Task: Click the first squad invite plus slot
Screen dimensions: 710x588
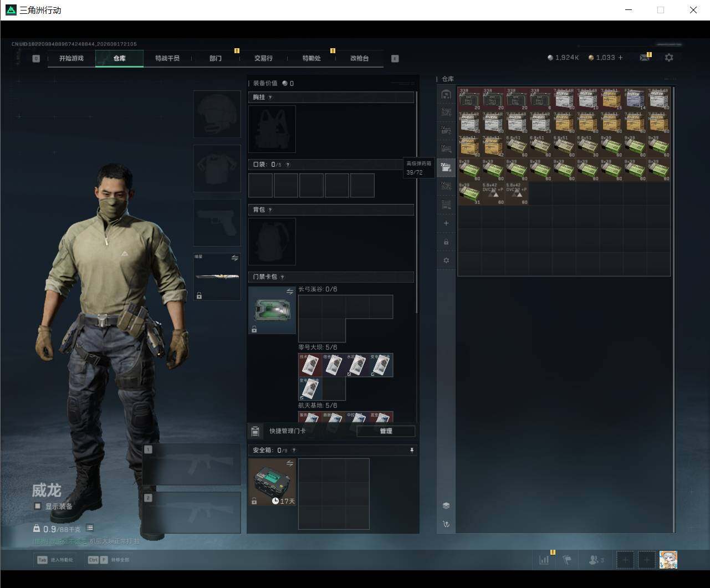Action: tap(625, 560)
